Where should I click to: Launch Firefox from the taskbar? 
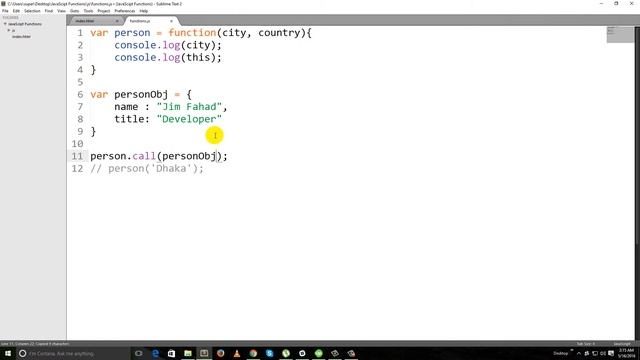pos(221,353)
